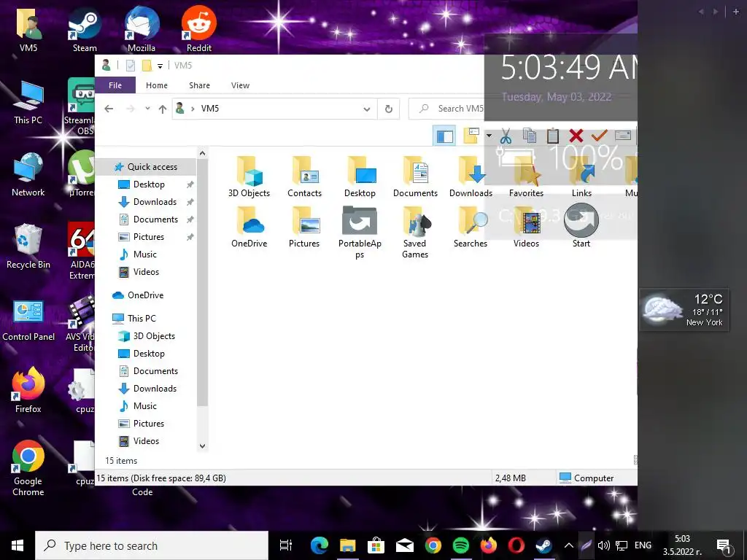Toggle the navigation pane toolbar button
Viewport: 747px width, 560px height.
[x=444, y=136]
